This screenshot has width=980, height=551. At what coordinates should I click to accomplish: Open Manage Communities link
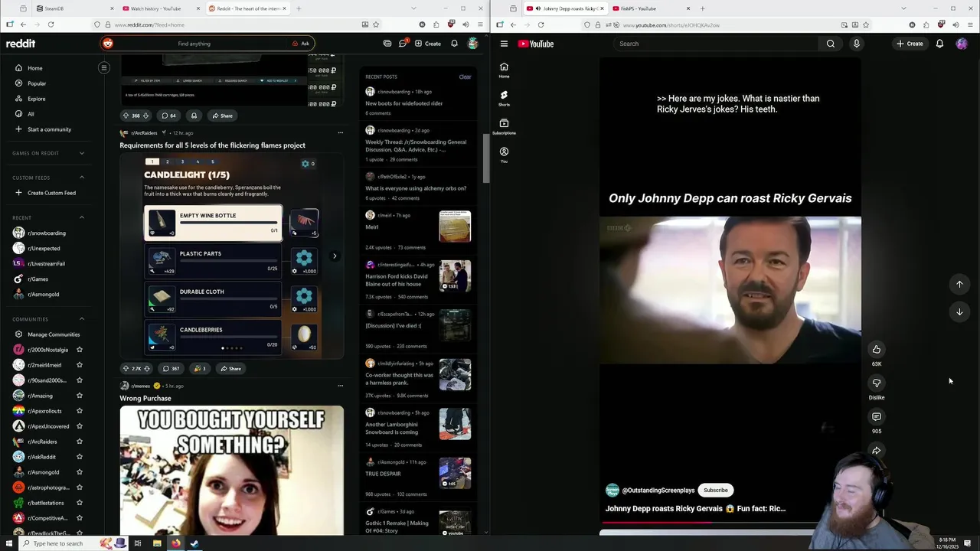[x=54, y=334]
